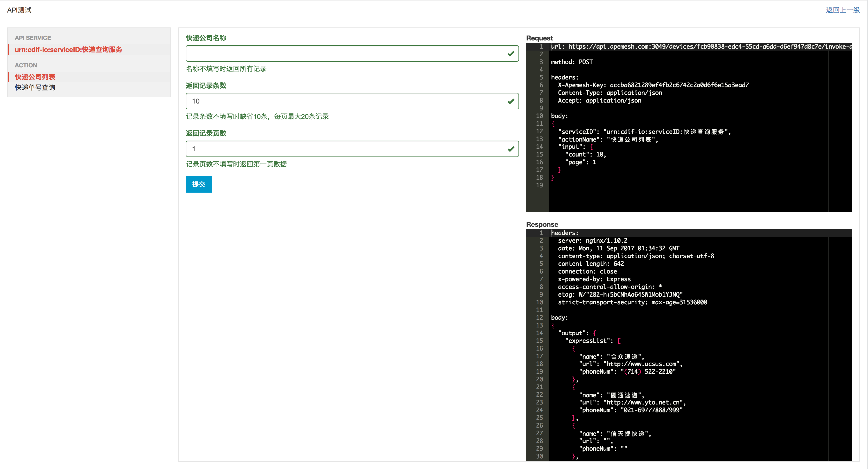868x469 pixels.
Task: Click the '"count": 10,' line
Action: 586,155
